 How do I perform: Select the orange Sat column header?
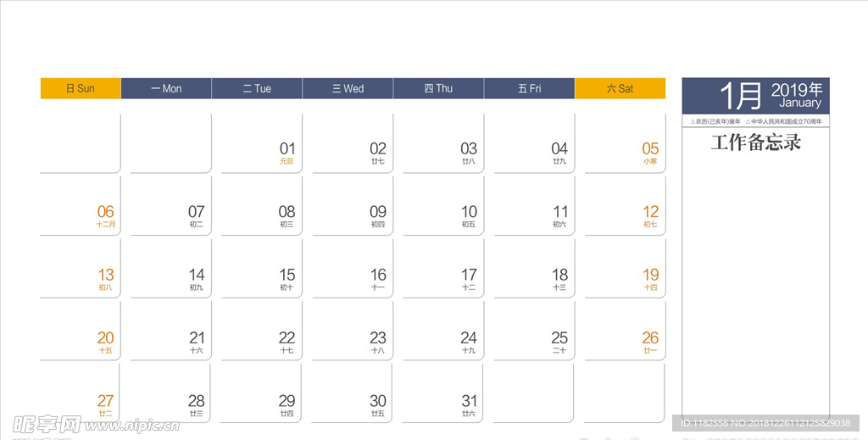click(620, 88)
